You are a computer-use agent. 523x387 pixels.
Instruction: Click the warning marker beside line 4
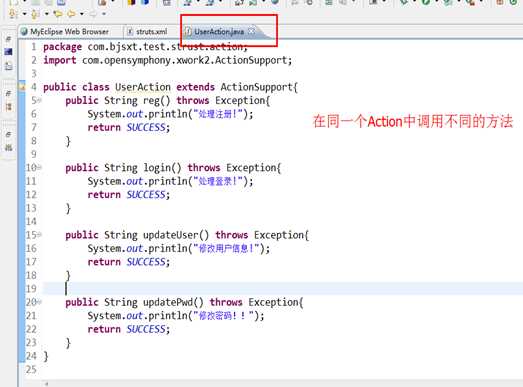click(x=22, y=87)
